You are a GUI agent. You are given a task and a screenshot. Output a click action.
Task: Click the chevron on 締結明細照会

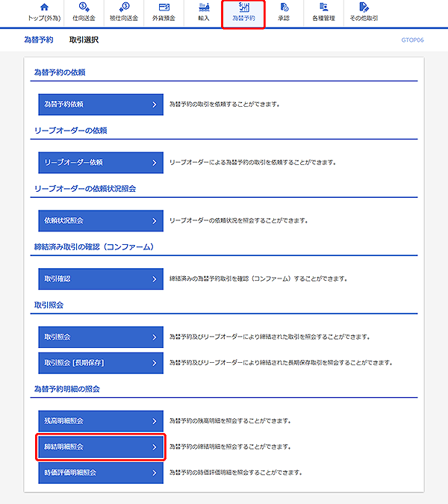click(155, 447)
